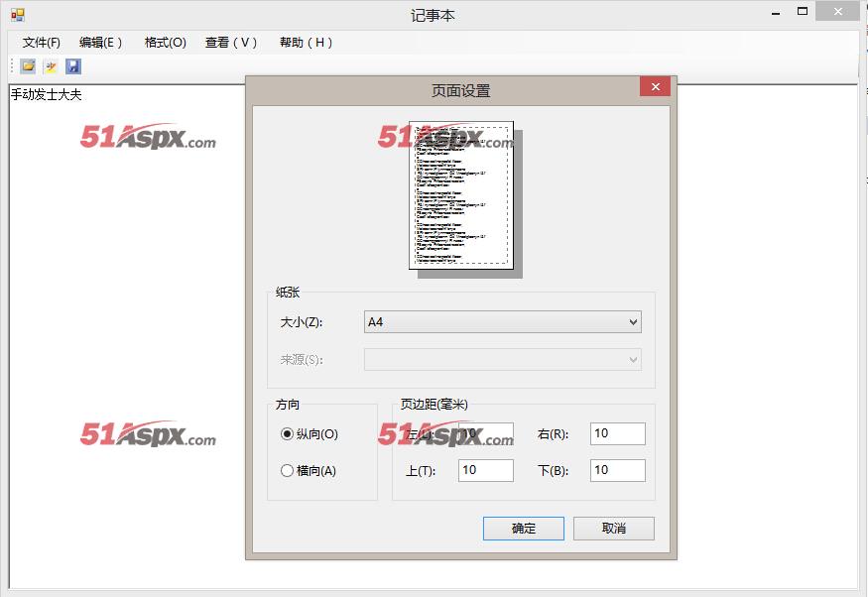Cancel the dialog with 取消 button
Screen dimensions: 868x597
[613, 529]
